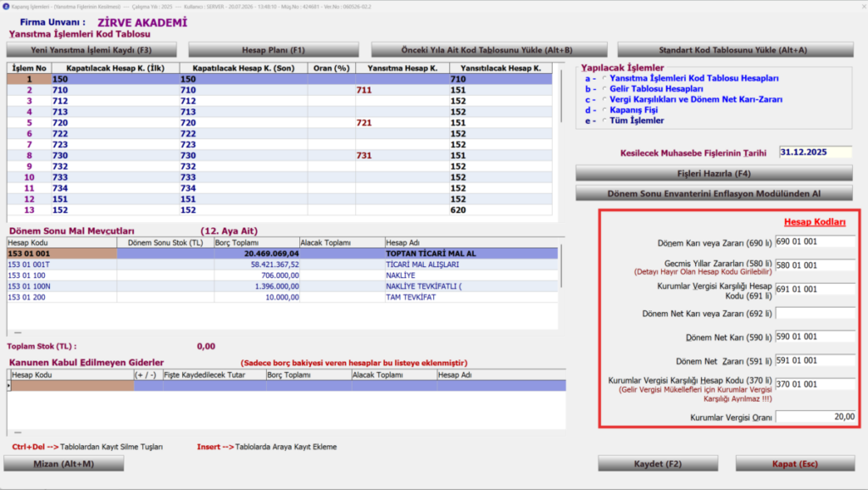Click the Kurumlar Vergisi Oranı field

(x=815, y=417)
